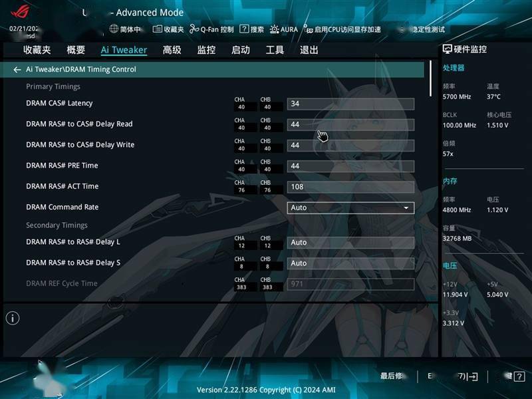Expand the DRAM Command Rate dropdown
532x399 pixels.
click(350, 207)
